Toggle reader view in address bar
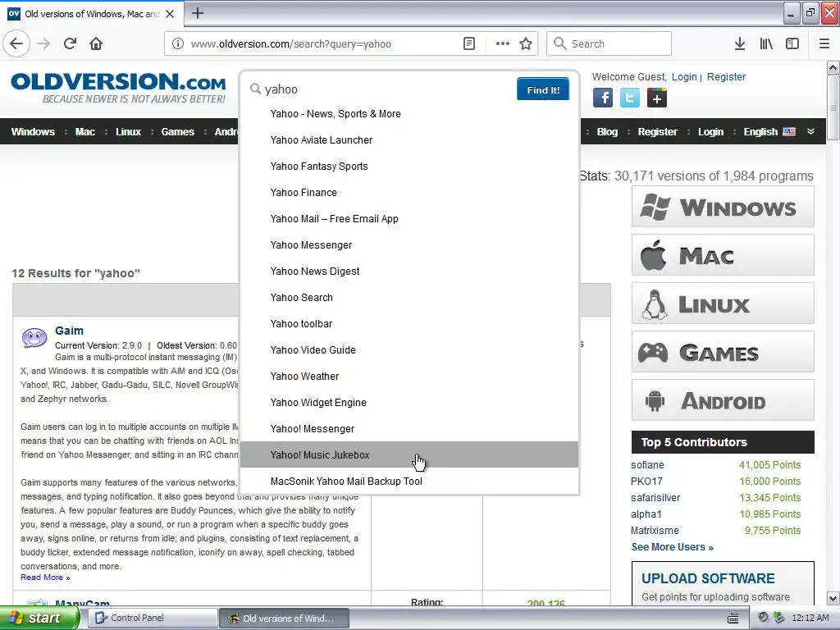Viewport: 840px width, 630px height. [x=468, y=44]
